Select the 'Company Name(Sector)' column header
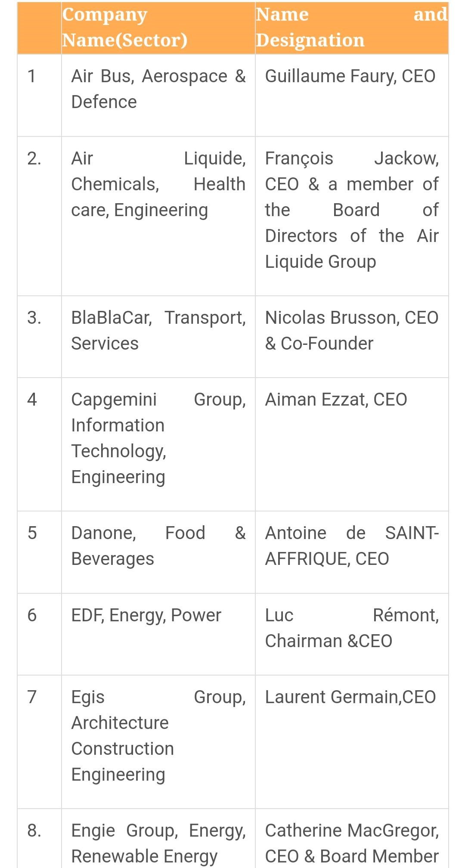This screenshot has width=465, height=868. [158, 28]
